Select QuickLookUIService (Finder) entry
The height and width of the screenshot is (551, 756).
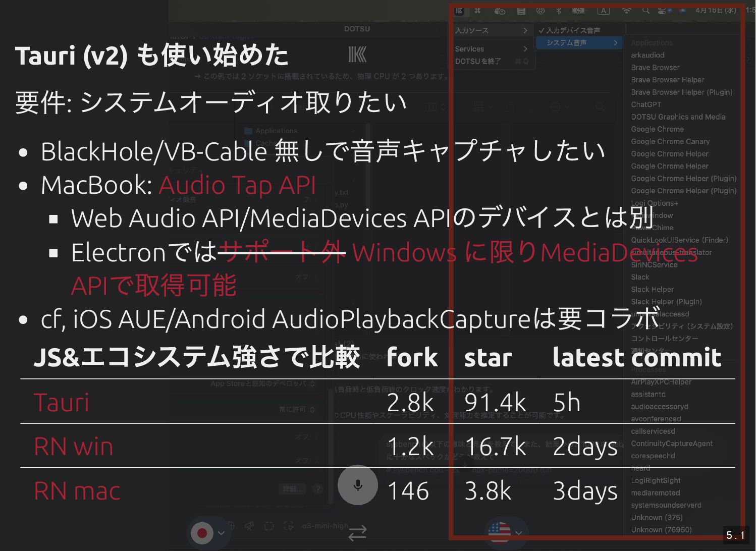(679, 240)
